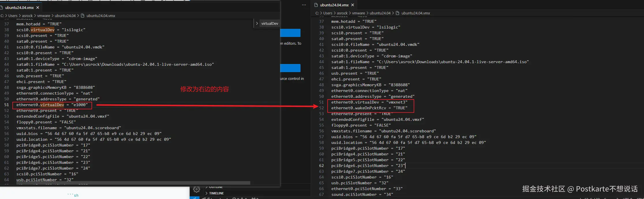Open ubuntu24.04 folder in right breadcrumb
644x199 pixels.
click(380, 13)
